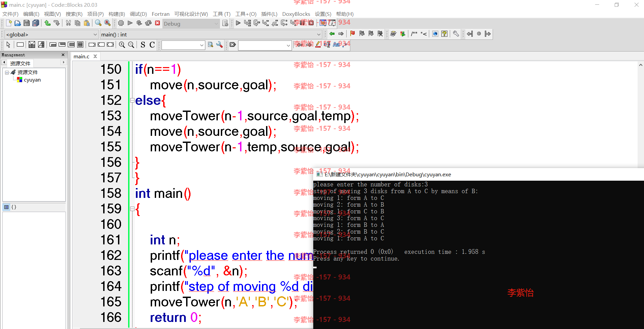644x329 pixels.
Task: Click the Next line debug icon
Action: (x=257, y=23)
